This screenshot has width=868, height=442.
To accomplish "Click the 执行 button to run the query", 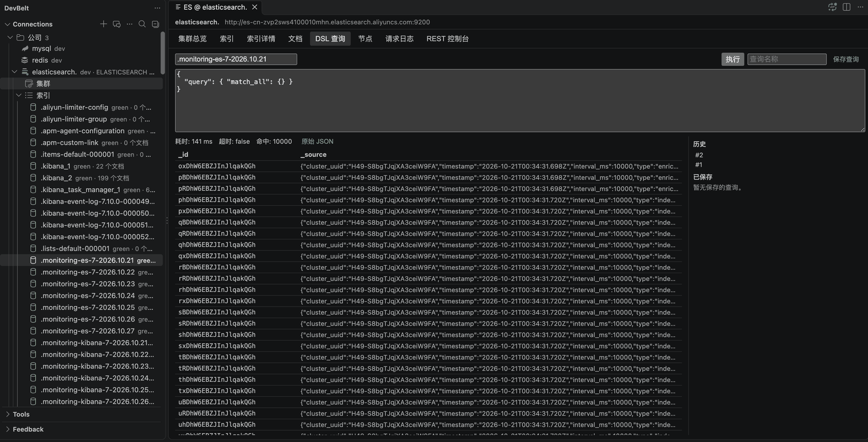I will click(732, 59).
